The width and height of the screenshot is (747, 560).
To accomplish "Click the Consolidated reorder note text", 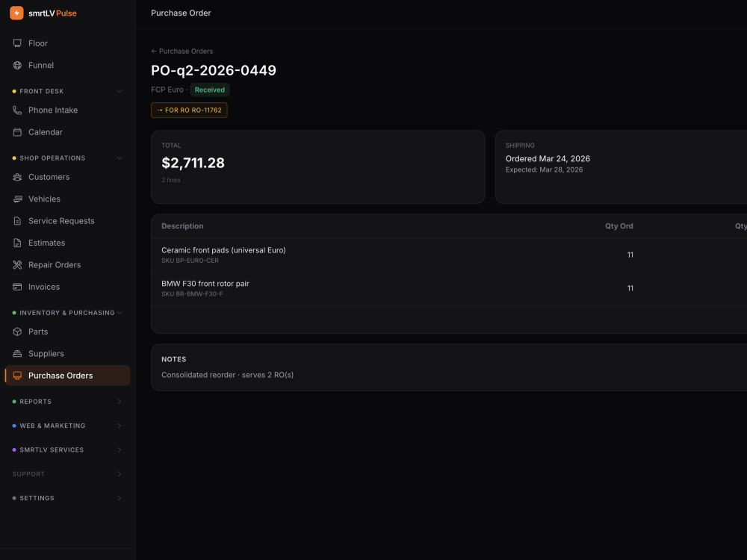I will 227,375.
